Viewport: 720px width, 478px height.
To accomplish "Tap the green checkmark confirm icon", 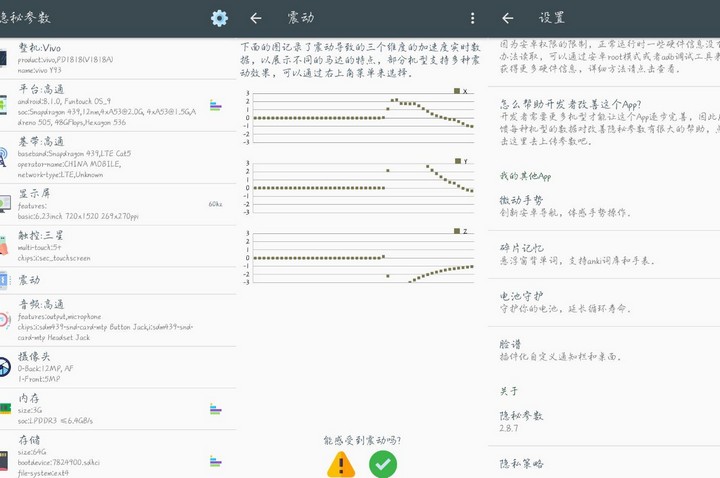I will [x=383, y=464].
